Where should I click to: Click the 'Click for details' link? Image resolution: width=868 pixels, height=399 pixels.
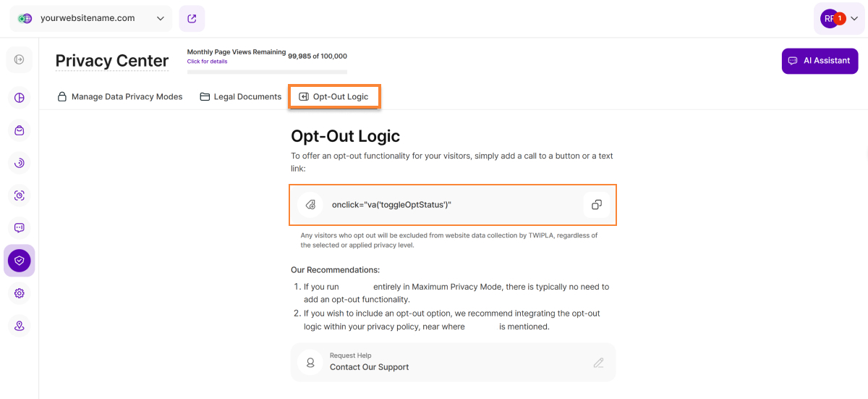tap(207, 62)
